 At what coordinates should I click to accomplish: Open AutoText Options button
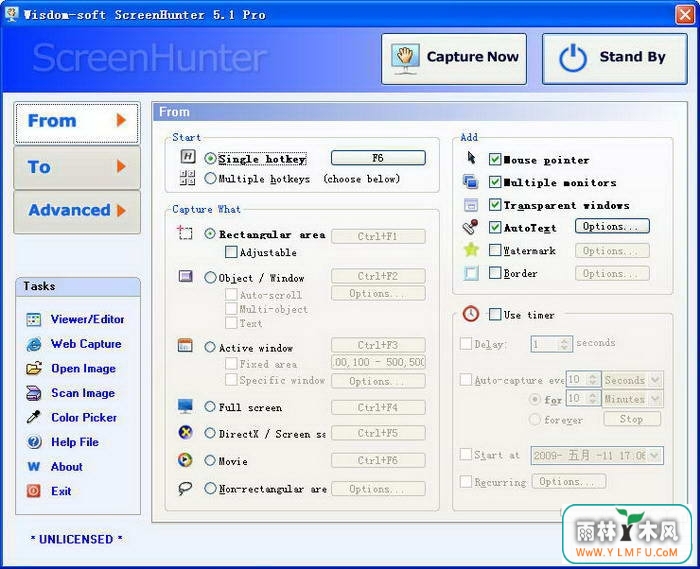tap(612, 226)
